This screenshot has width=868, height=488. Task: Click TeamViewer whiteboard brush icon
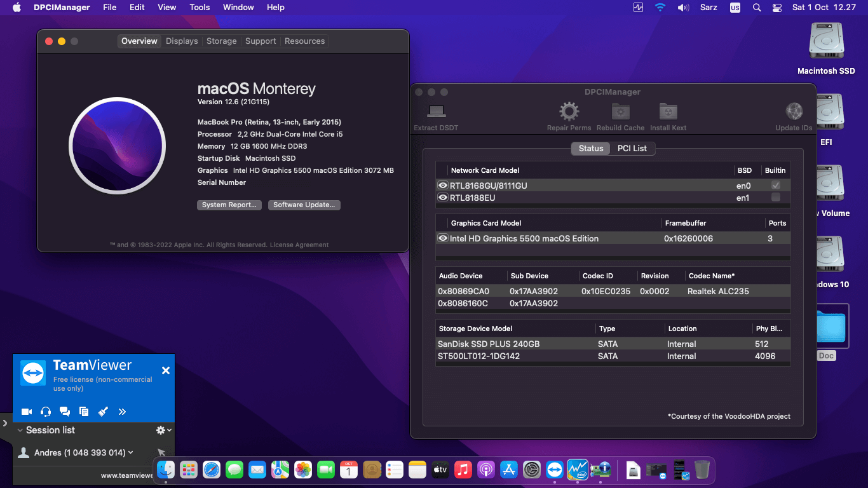[x=103, y=412]
